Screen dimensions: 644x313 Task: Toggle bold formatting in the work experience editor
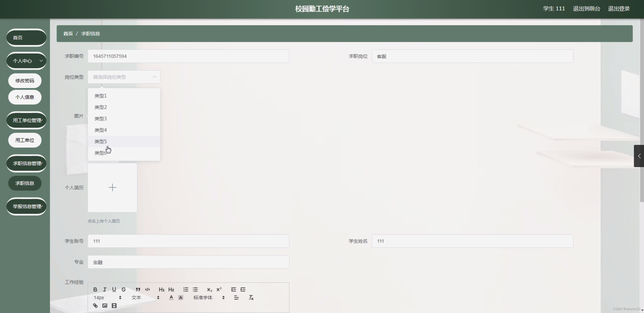95,289
